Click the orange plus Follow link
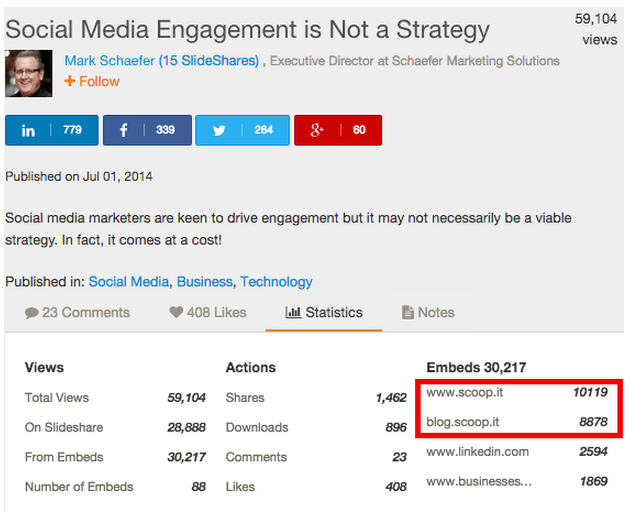The width and height of the screenshot is (630, 520). pos(92,81)
